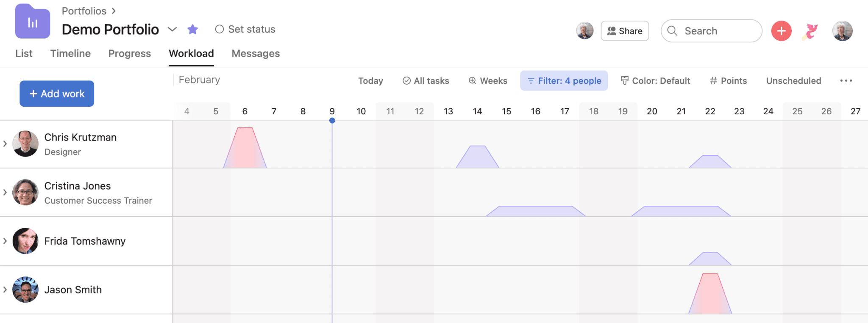Screen dimensions: 868x323
Task: Click the red plus quick-add button
Action: click(781, 31)
